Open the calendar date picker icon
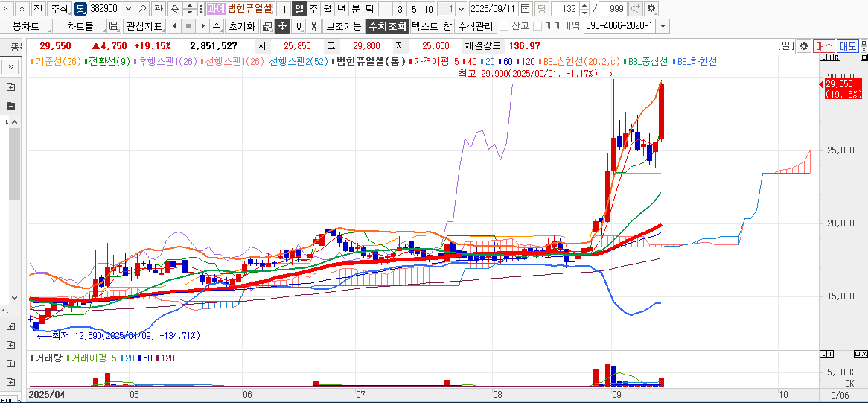 pyautogui.click(x=526, y=9)
